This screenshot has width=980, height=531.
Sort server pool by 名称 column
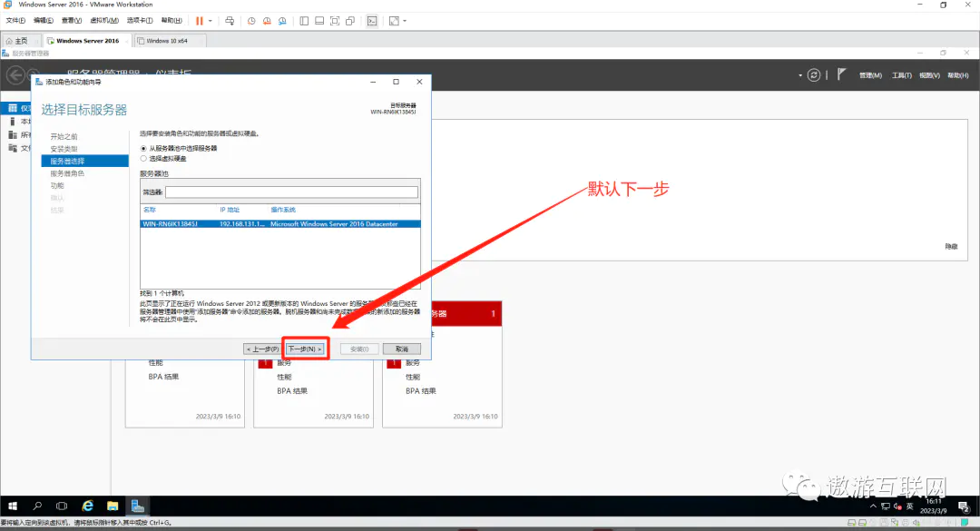(x=150, y=210)
